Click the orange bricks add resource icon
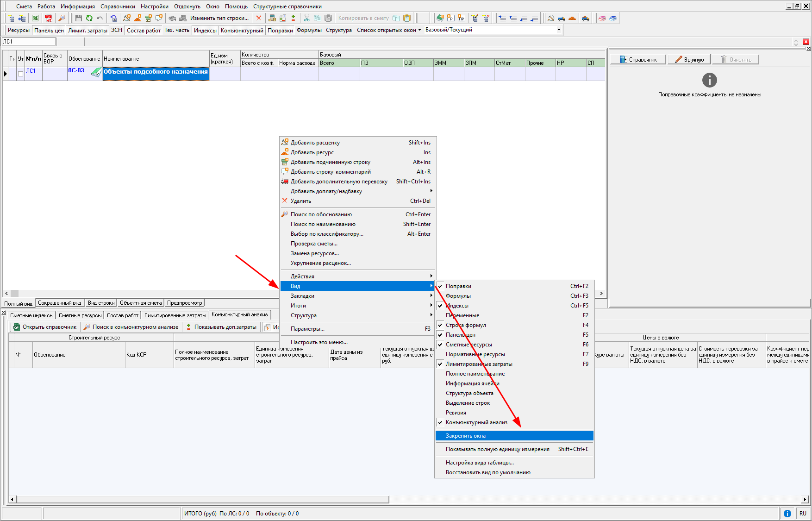This screenshot has height=521, width=812. pyautogui.click(x=138, y=18)
